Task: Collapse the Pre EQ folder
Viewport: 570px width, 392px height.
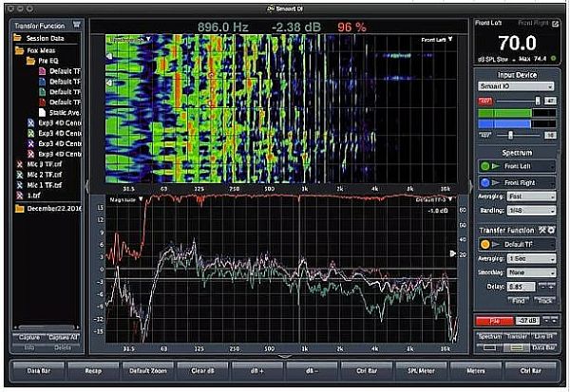Action: [x=30, y=61]
